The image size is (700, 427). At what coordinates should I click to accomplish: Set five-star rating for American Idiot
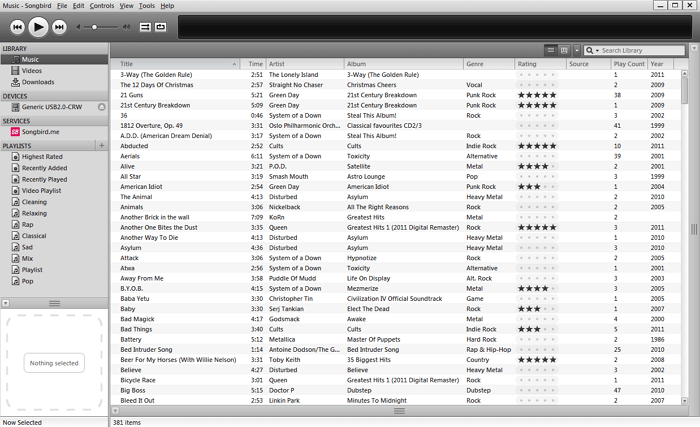tap(552, 186)
